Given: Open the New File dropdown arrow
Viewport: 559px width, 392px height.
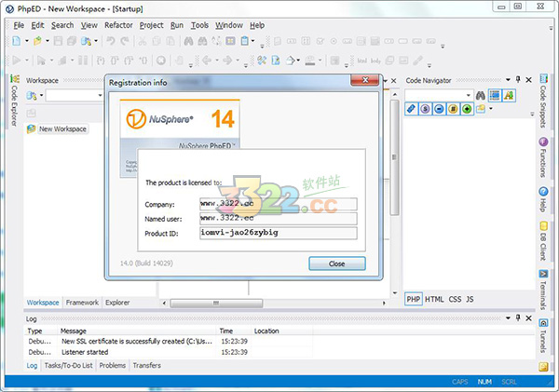Looking at the screenshot, I should (x=27, y=41).
